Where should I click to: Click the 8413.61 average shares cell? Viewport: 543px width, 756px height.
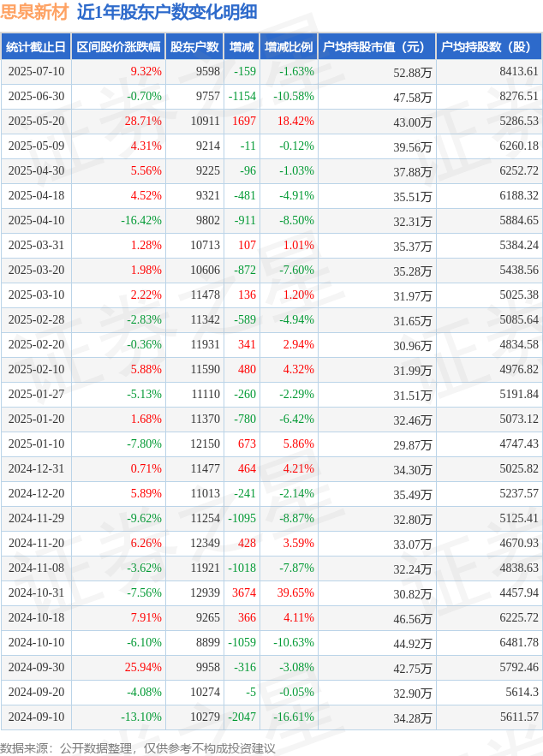coord(519,71)
